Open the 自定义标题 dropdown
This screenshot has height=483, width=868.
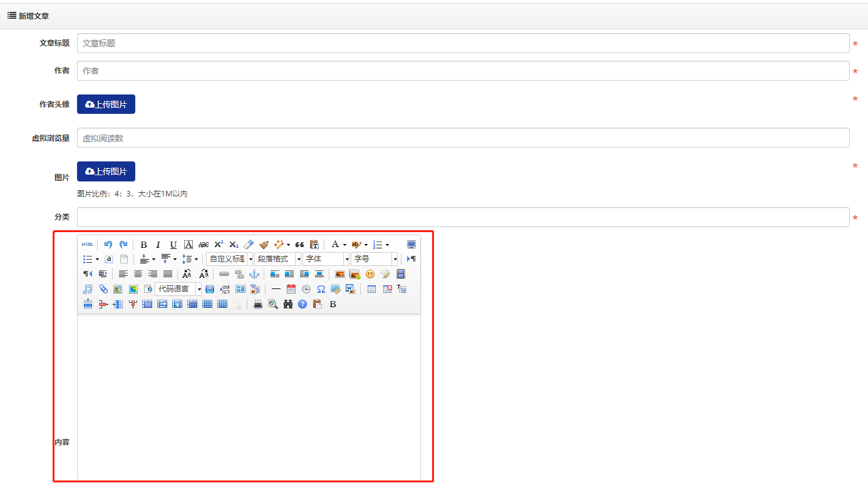click(x=229, y=258)
